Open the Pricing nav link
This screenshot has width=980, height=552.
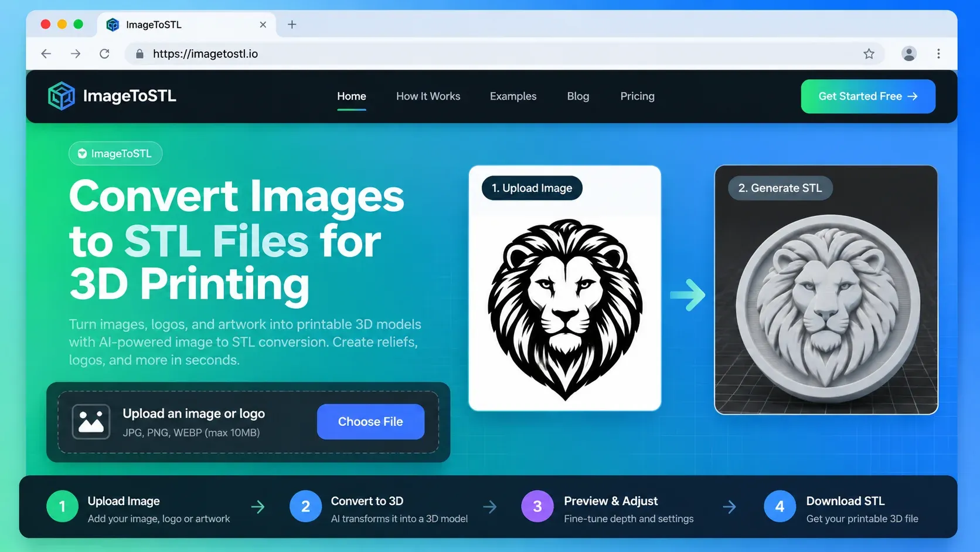coord(637,96)
